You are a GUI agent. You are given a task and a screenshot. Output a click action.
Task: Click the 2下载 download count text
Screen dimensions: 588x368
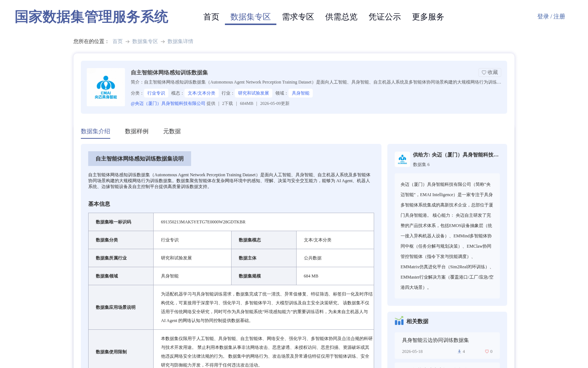[x=227, y=103]
